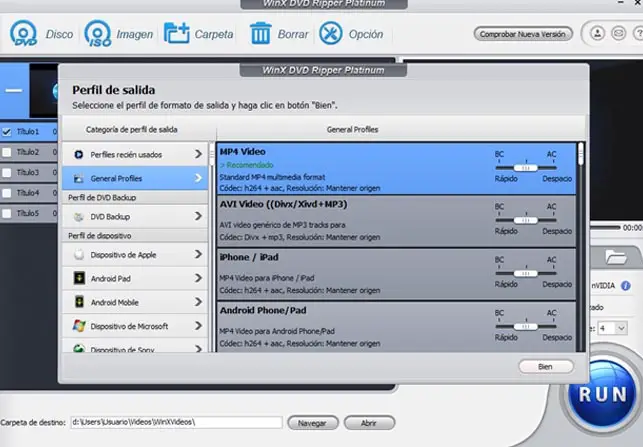
Task: Click the DVD Backup disc icon
Action: tap(78, 217)
